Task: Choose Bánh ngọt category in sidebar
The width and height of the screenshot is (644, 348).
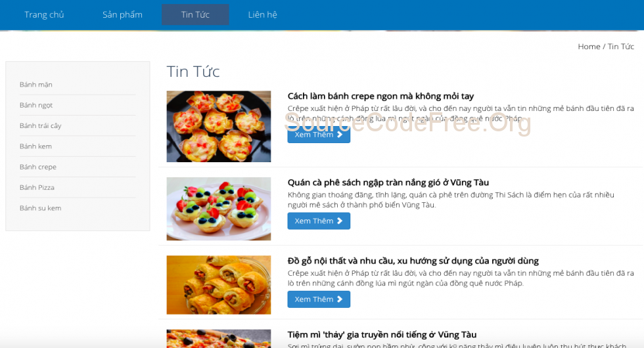Action: click(36, 105)
